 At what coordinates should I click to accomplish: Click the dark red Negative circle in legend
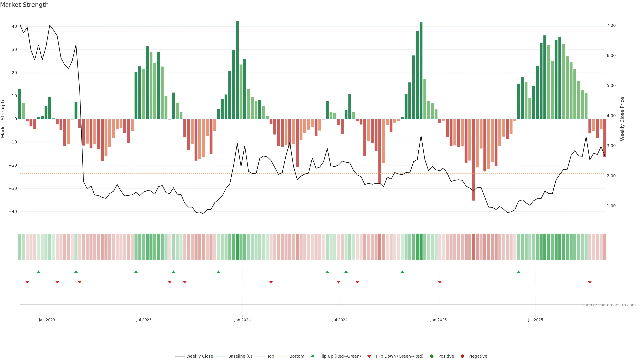pyautogui.click(x=462, y=356)
